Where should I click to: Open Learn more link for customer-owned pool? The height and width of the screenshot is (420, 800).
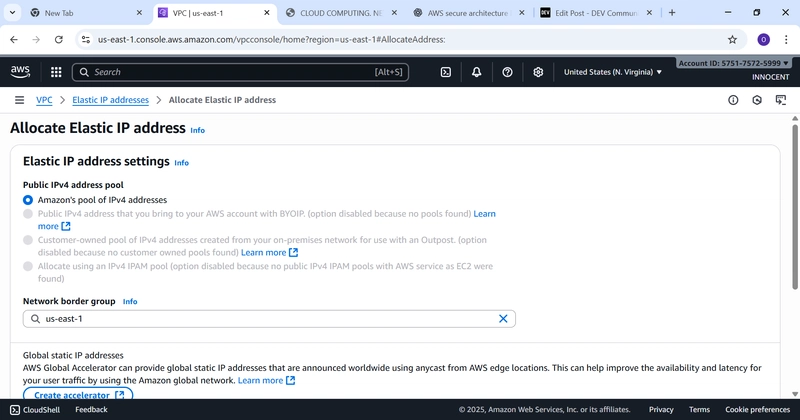click(269, 253)
